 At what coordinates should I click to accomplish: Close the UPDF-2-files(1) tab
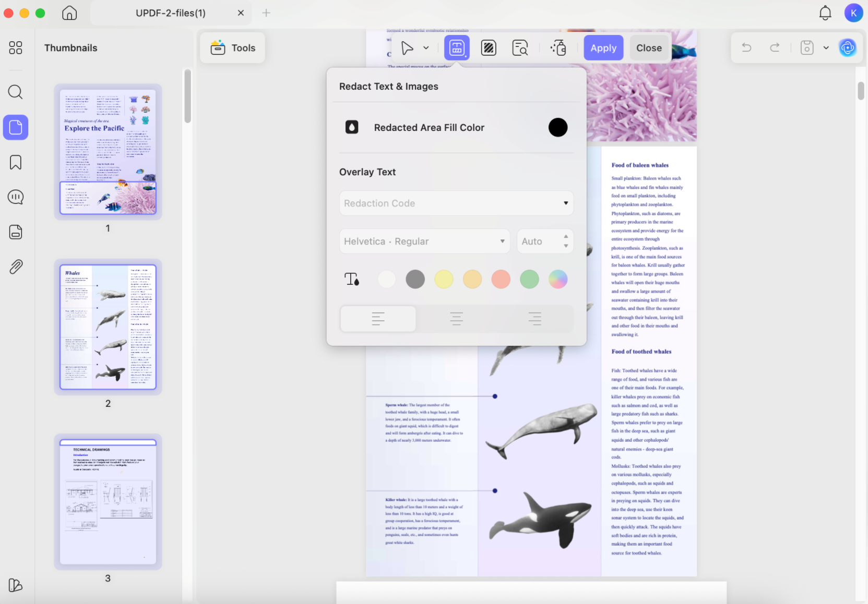click(x=241, y=13)
